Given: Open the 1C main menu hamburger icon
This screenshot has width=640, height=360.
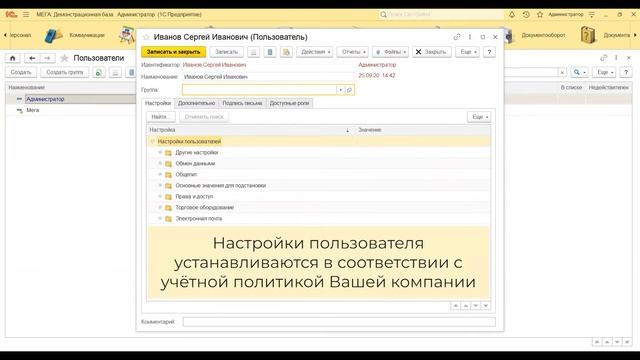Looking at the screenshot, I should [x=26, y=14].
